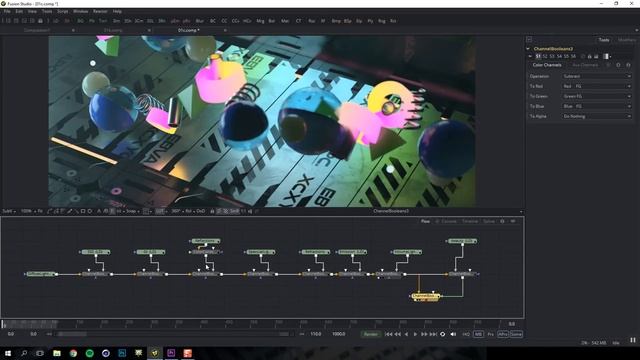Toggle the RoI option in viewer toolbar
Screen dimensions: 640x360
point(189,211)
